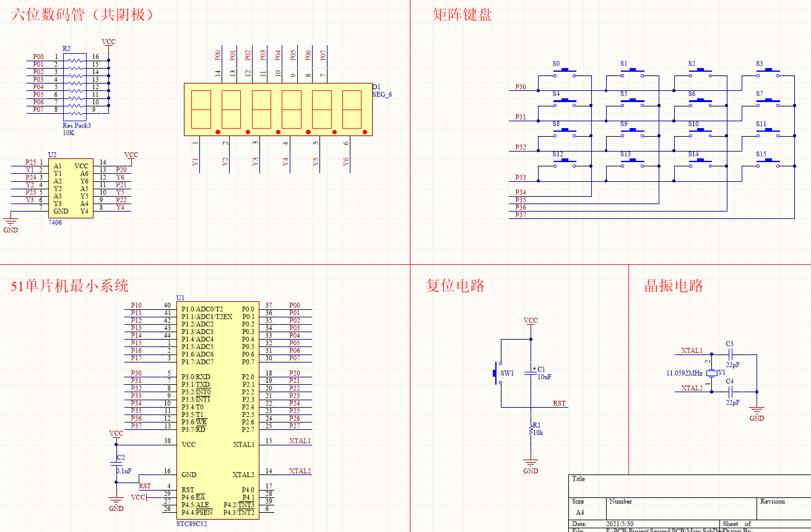Click the GND symbol beside U2 7406
The width and height of the screenshot is (811, 532).
pos(11,225)
